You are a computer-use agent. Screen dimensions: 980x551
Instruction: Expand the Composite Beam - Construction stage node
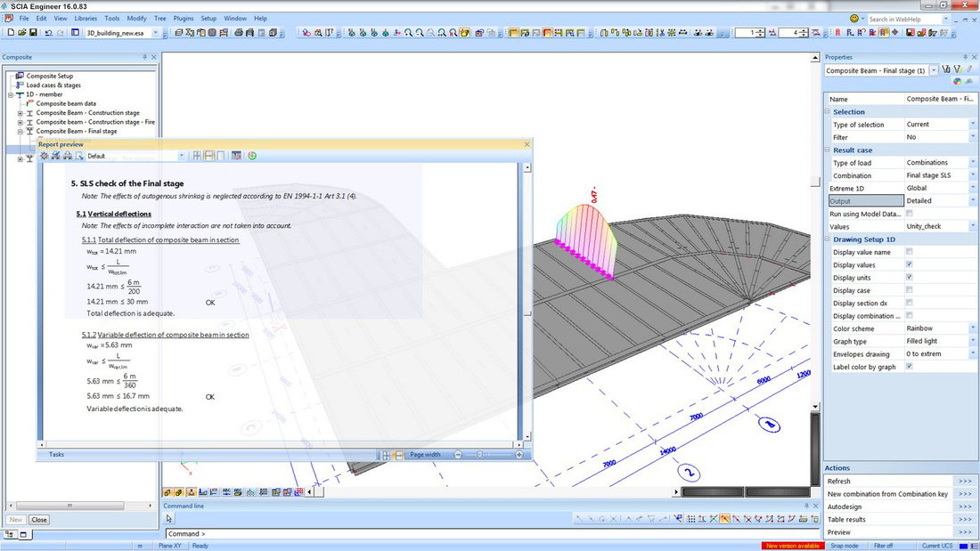[20, 113]
